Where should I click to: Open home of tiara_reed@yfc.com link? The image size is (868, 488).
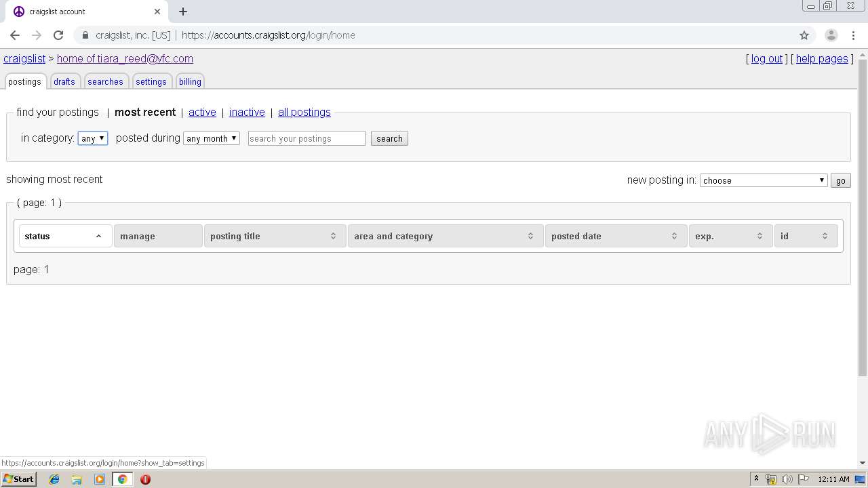pos(125,58)
